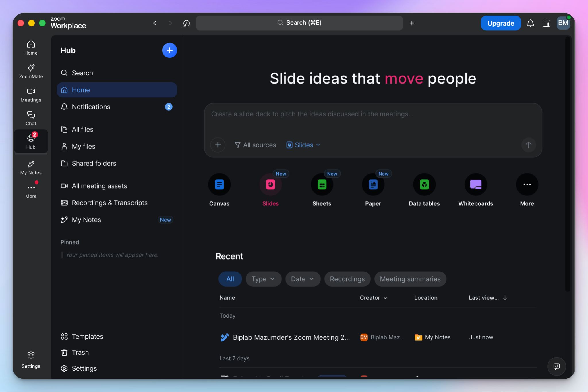Go to Meetings in the left rail
The height and width of the screenshot is (392, 588).
tap(31, 95)
